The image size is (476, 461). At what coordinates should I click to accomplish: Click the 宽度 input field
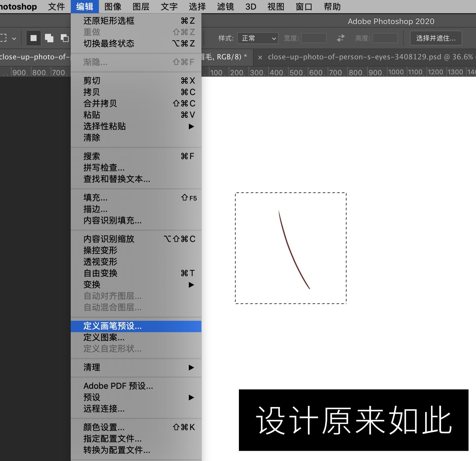[x=314, y=38]
